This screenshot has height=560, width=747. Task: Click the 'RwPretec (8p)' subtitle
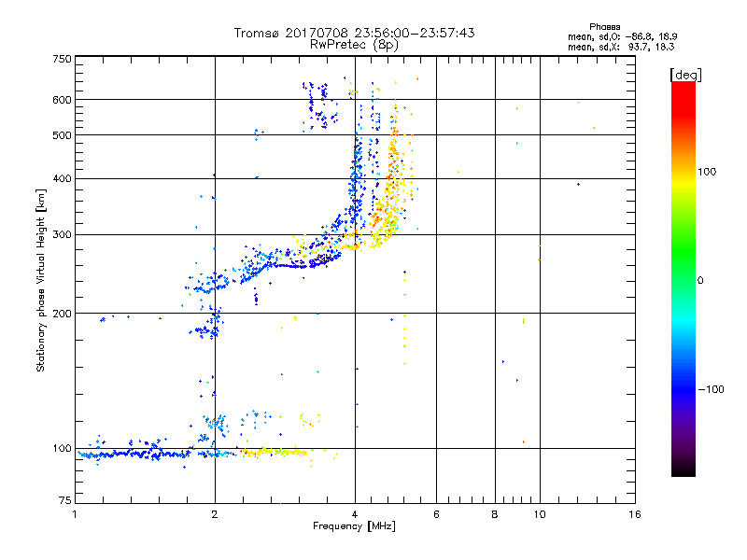coord(354,45)
